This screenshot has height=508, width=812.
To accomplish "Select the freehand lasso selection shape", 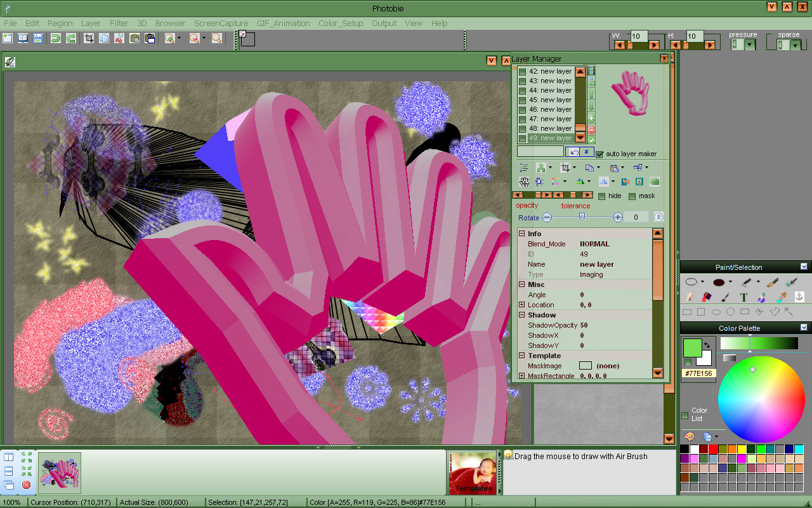I will point(774,312).
